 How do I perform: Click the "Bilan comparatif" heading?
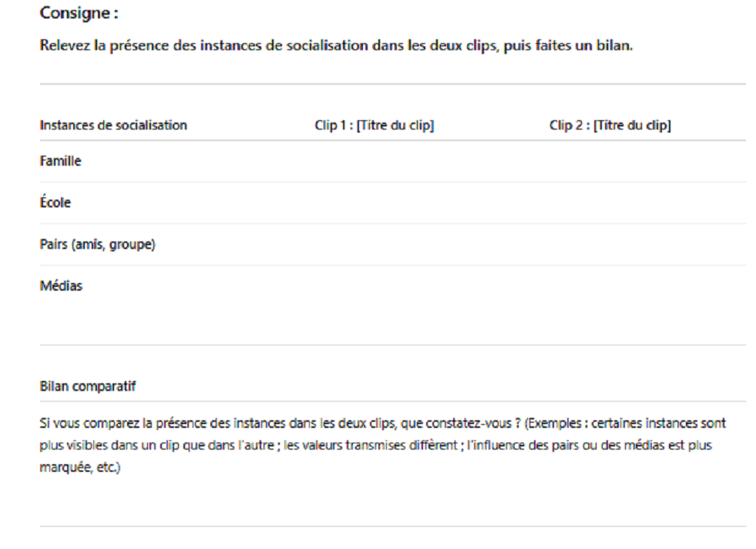[x=87, y=387]
